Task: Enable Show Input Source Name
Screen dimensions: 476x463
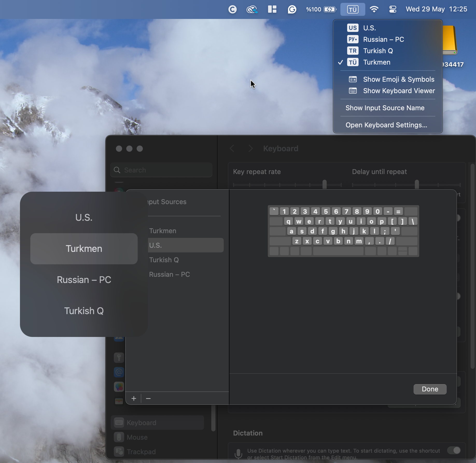Action: click(x=388, y=108)
